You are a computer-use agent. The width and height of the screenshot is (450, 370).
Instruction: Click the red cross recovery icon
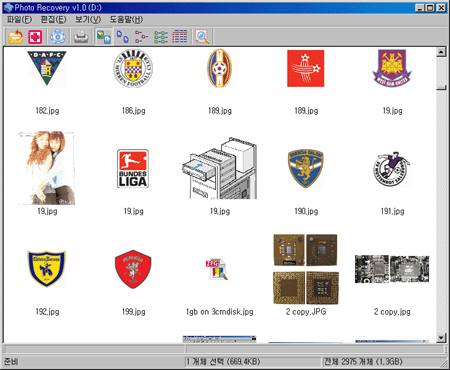pos(35,37)
